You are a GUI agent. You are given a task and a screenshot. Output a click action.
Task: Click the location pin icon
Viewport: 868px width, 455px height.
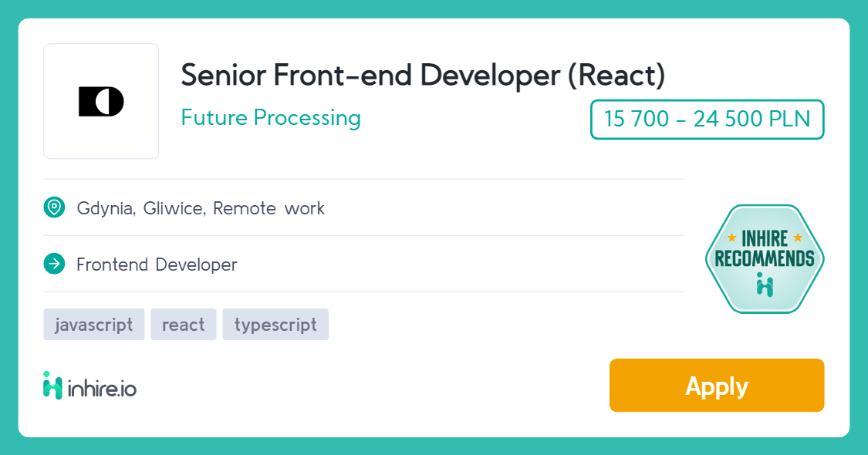(x=54, y=207)
